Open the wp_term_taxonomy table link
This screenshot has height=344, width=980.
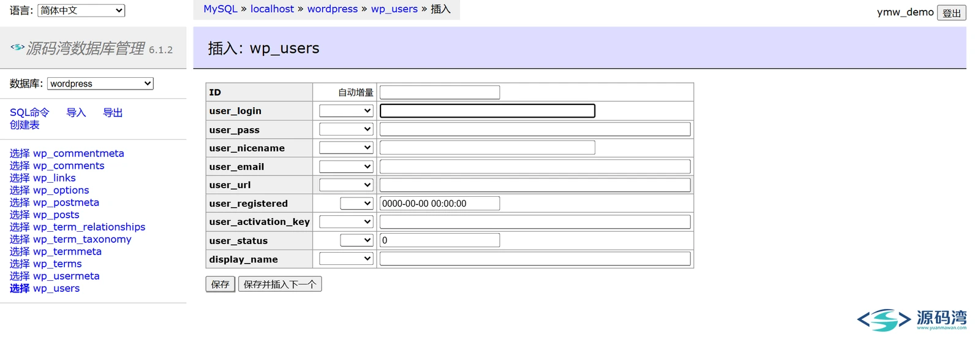(x=82, y=239)
